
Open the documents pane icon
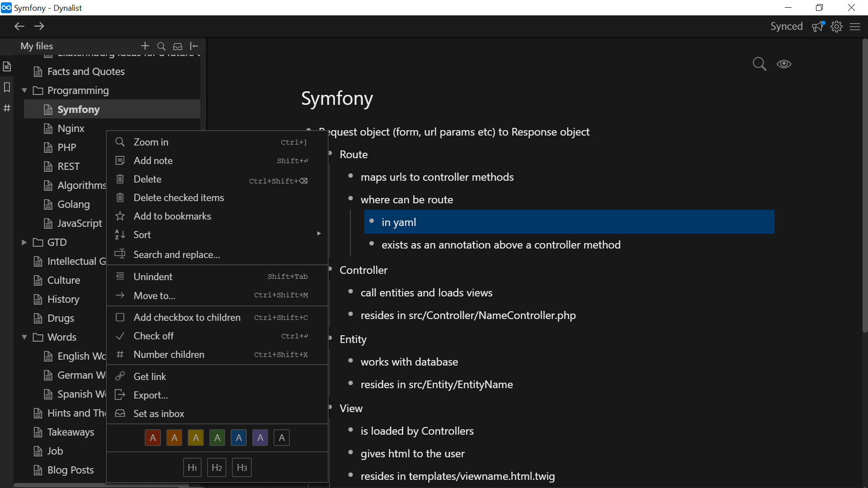point(7,66)
